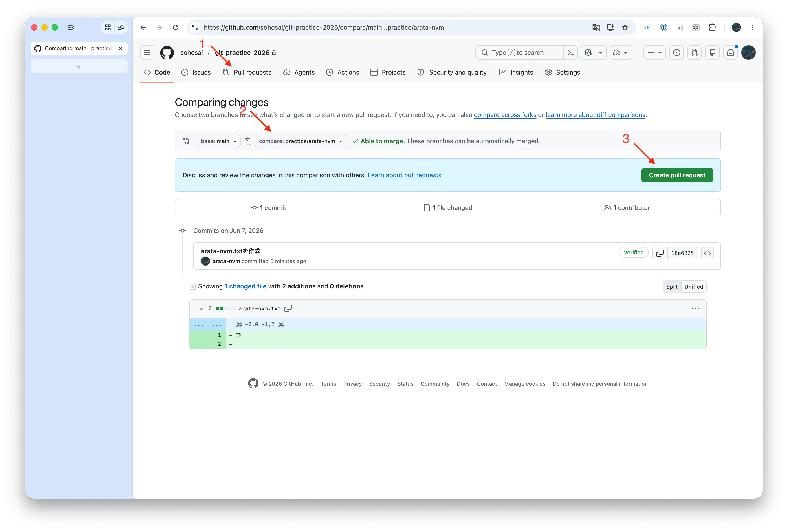Open the Pull requests tab
This screenshot has width=788, height=532.
(x=247, y=72)
